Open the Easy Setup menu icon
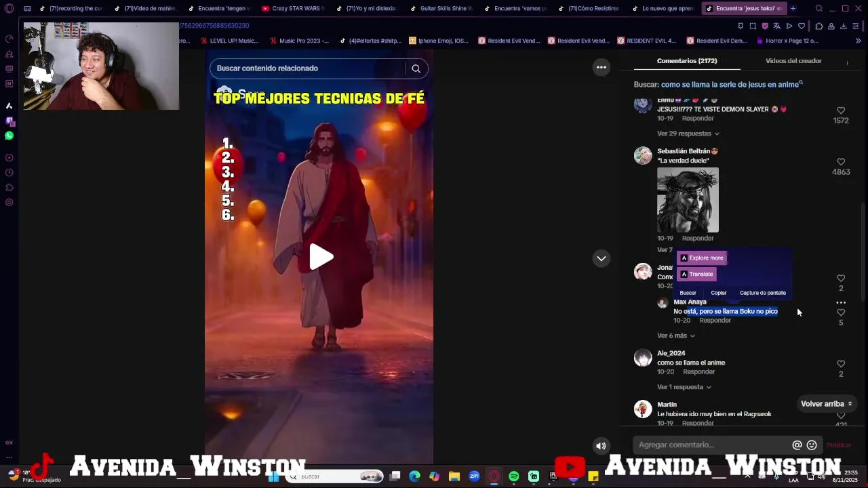 click(856, 26)
